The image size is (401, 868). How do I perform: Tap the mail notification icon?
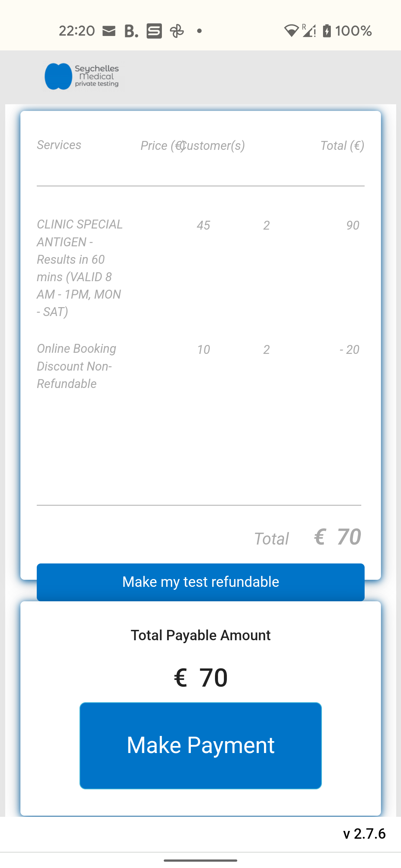click(109, 31)
